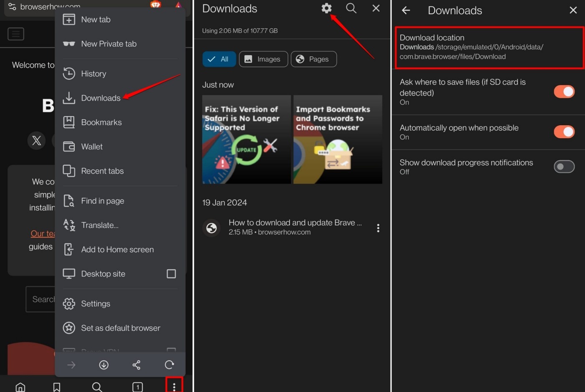Viewport: 585px width, 392px height.
Task: Toggle the Desktop site checkbox
Action: point(171,274)
